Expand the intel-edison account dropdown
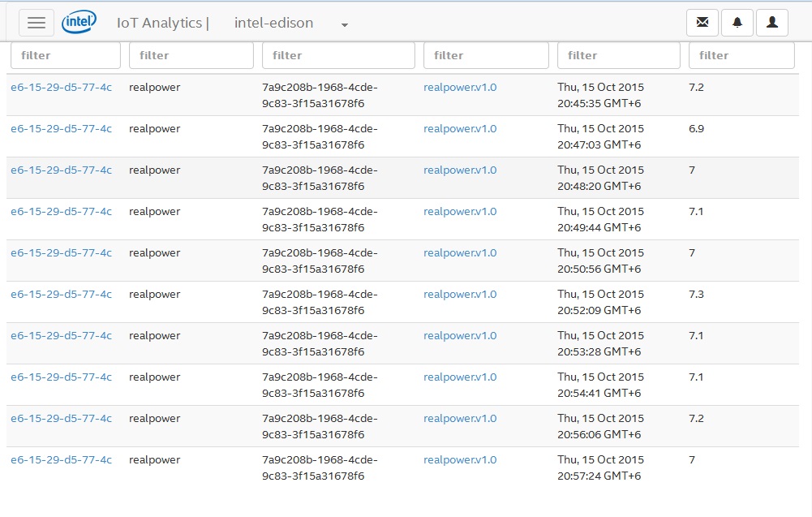 tap(345, 24)
